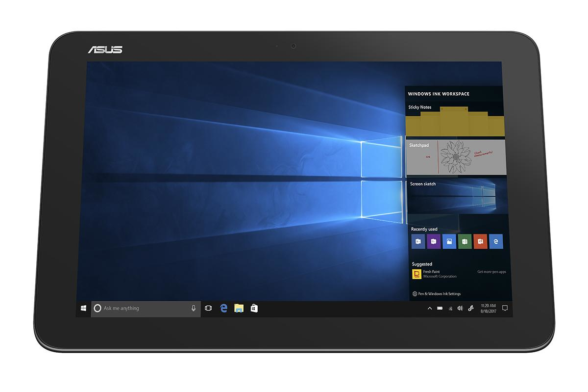
Task: Open the Wi-Fi network tray icon
Action: tap(450, 309)
